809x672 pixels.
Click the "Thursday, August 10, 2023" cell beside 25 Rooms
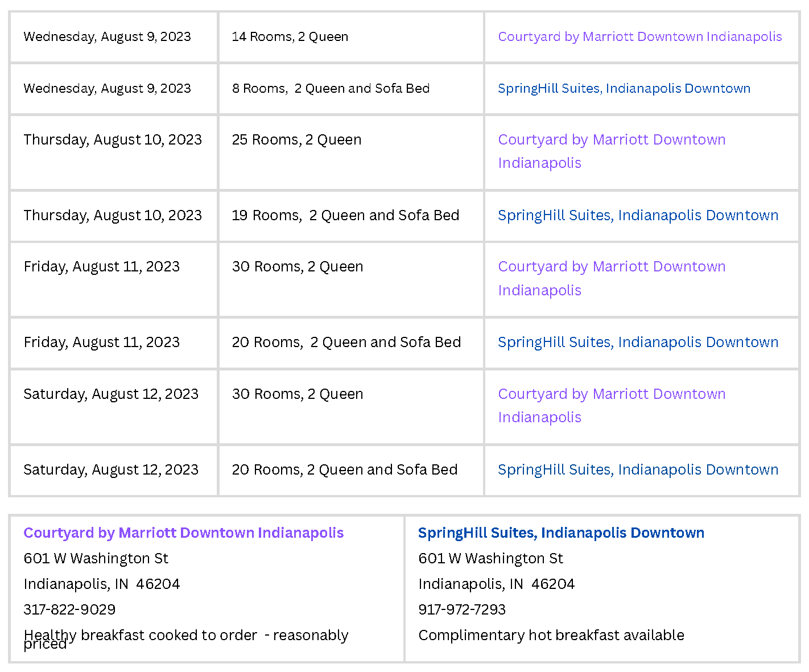click(113, 140)
